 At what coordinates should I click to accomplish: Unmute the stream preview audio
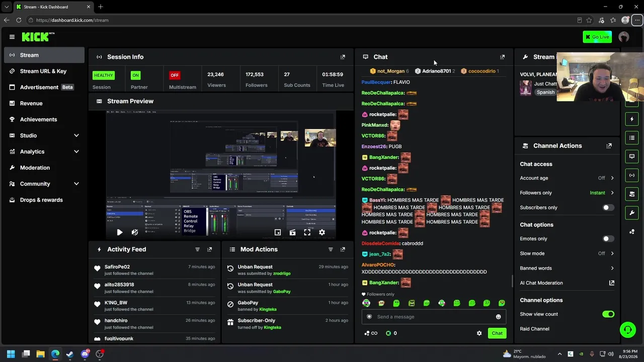(134, 232)
